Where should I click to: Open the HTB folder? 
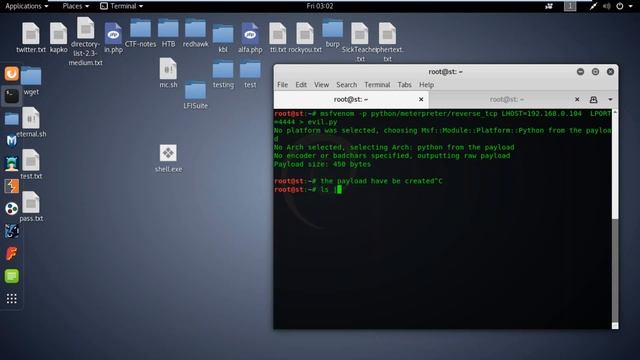[x=168, y=29]
